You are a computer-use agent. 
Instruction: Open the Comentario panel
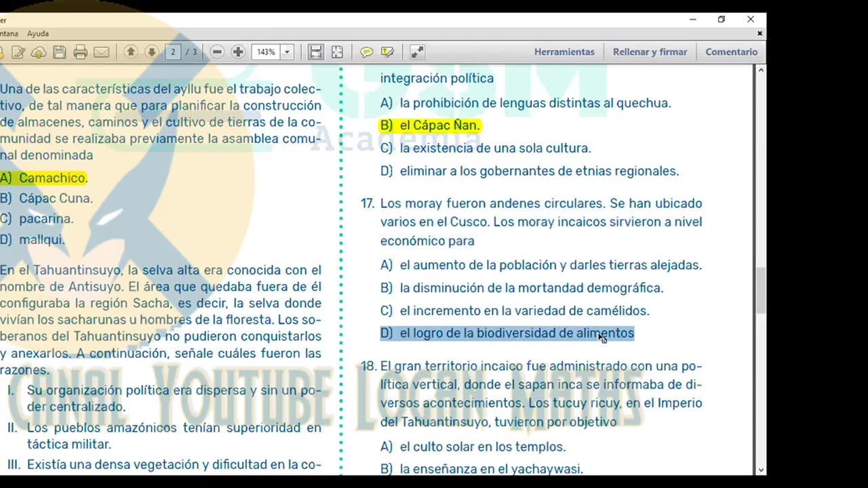point(731,52)
